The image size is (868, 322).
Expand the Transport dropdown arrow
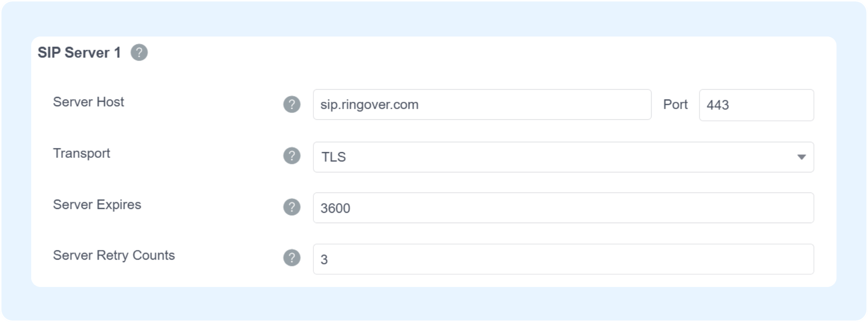click(801, 157)
